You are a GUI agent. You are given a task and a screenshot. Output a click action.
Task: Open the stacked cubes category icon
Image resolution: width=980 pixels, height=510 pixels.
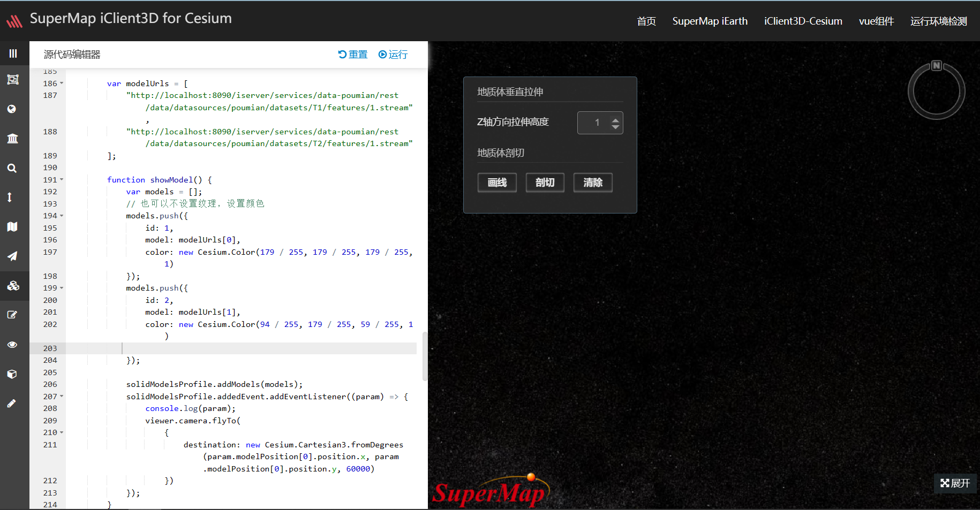(13, 285)
